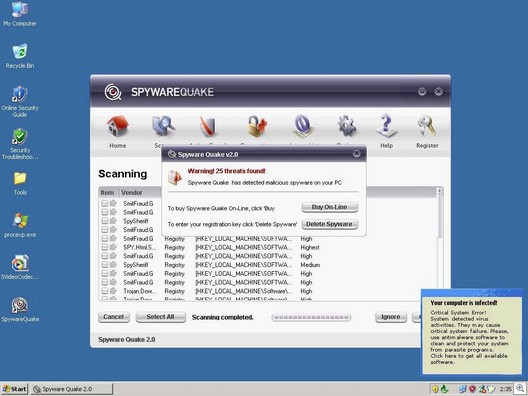Image resolution: width=528 pixels, height=396 pixels.
Task: Toggle checkbox of the first SpySheriff row
Action: pos(105,221)
